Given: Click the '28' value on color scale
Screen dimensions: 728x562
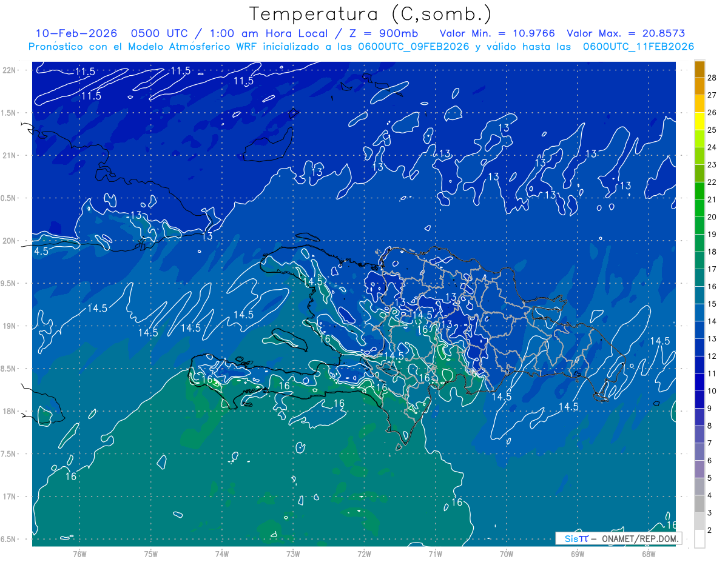Looking at the screenshot, I should [x=712, y=78].
